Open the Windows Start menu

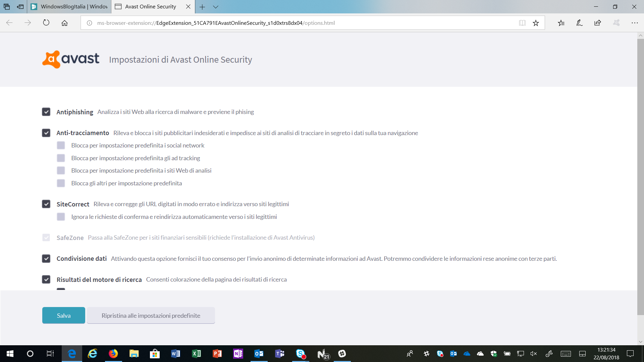[10, 354]
